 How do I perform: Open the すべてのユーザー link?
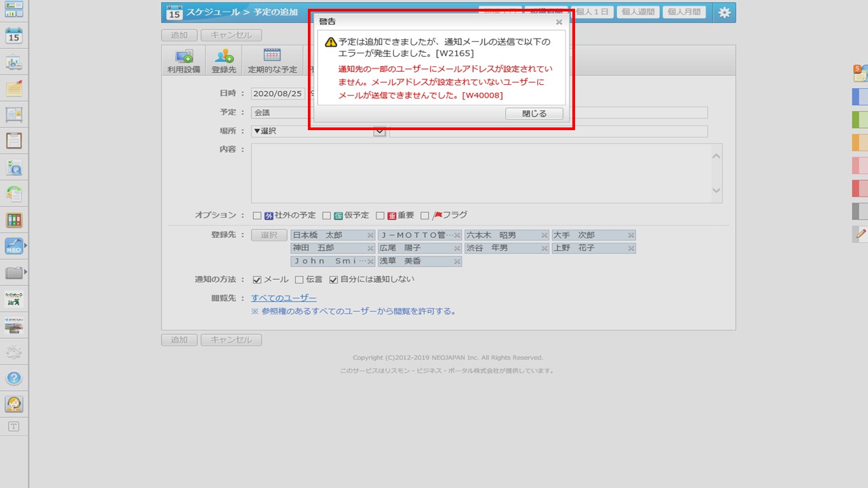tap(283, 298)
